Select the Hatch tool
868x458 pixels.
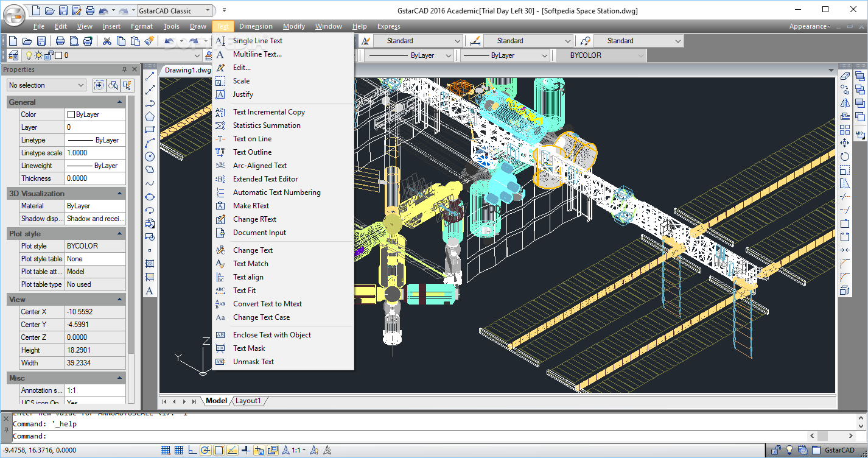150,264
